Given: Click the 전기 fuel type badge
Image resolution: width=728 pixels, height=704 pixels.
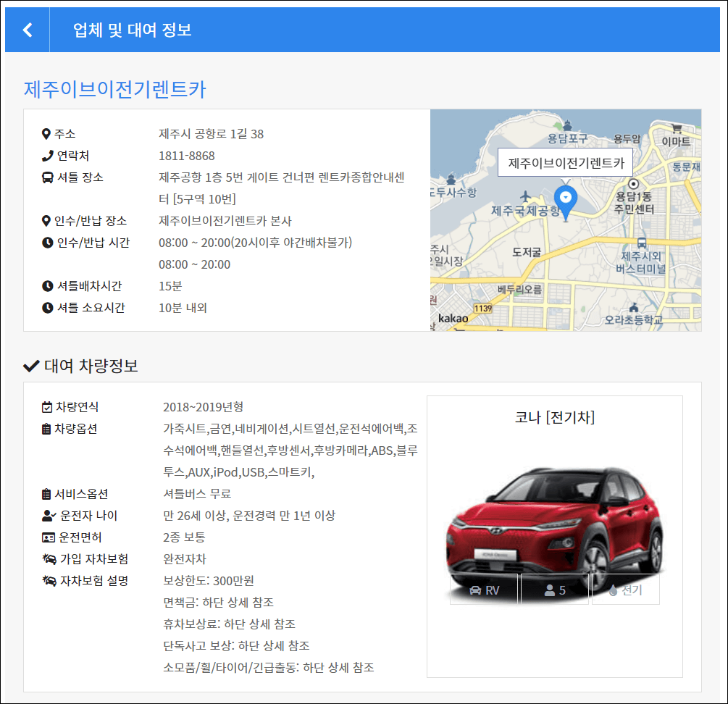Looking at the screenshot, I should (625, 590).
